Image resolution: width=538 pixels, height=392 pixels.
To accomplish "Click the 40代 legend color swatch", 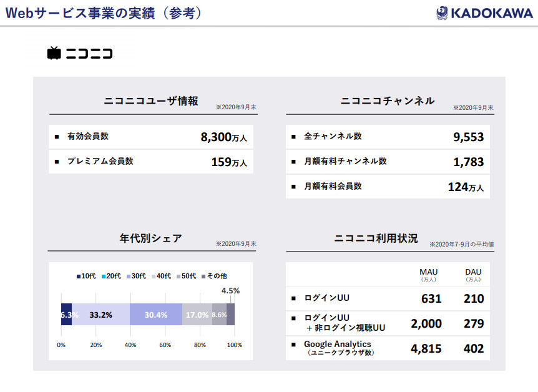I will [154, 277].
